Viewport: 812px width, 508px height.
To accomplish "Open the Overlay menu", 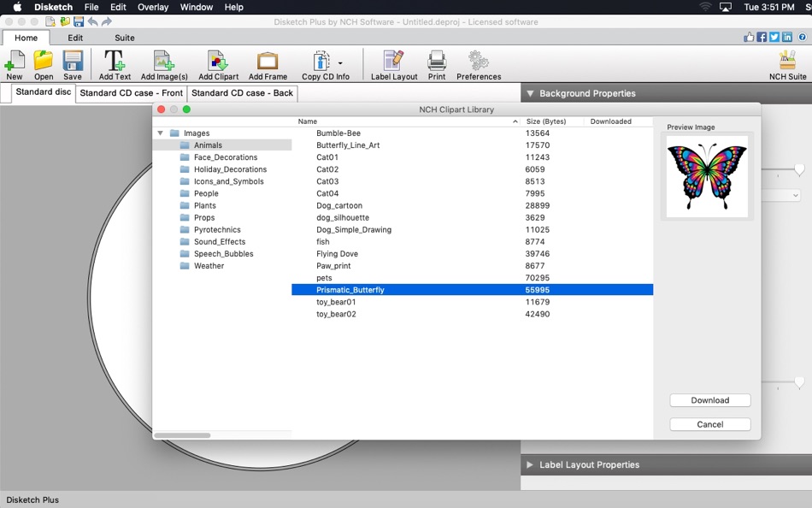I will pos(153,7).
